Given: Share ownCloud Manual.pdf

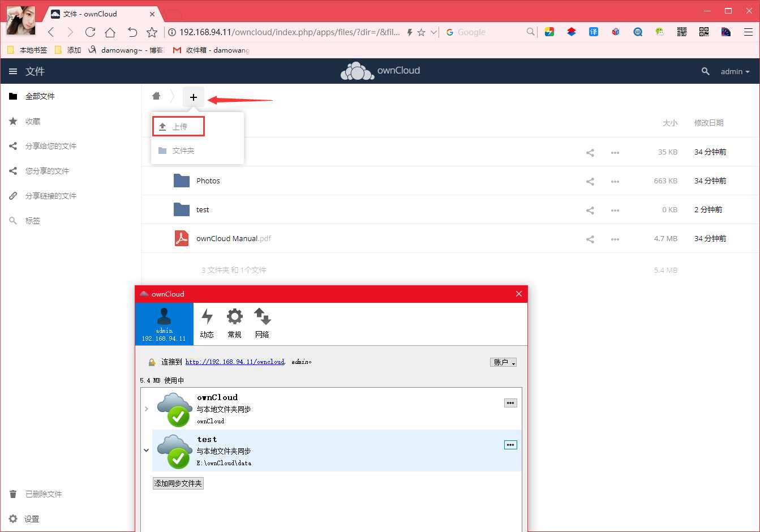Looking at the screenshot, I should point(590,239).
